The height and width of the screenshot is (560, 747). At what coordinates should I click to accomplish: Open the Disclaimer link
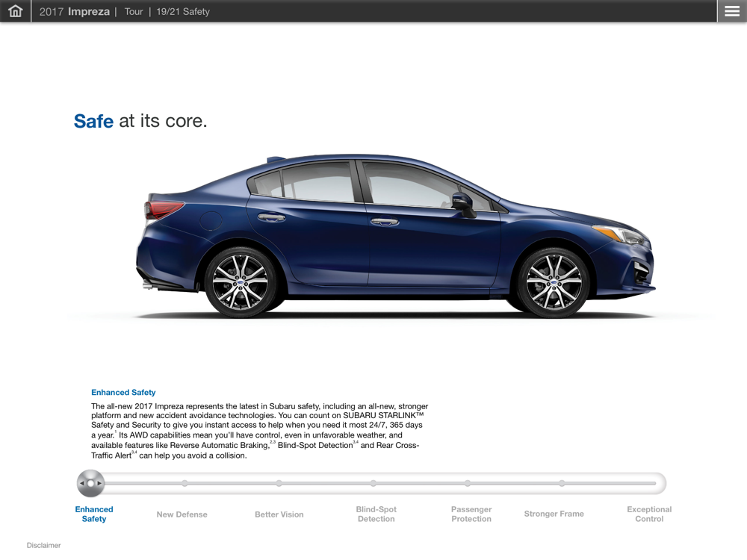point(44,545)
